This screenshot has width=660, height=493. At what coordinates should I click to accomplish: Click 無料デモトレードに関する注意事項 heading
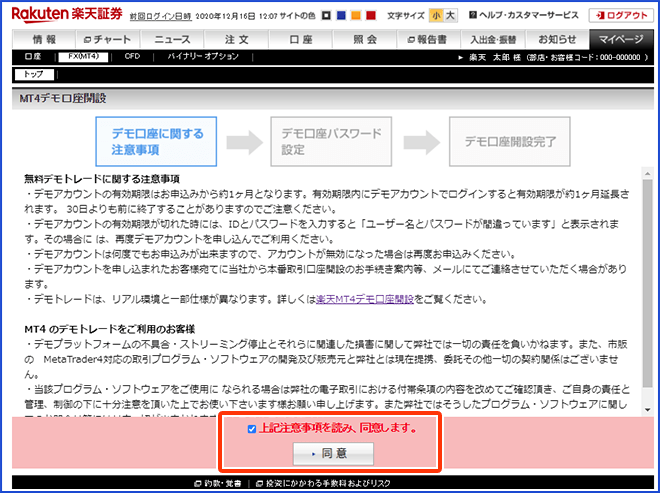[102, 179]
